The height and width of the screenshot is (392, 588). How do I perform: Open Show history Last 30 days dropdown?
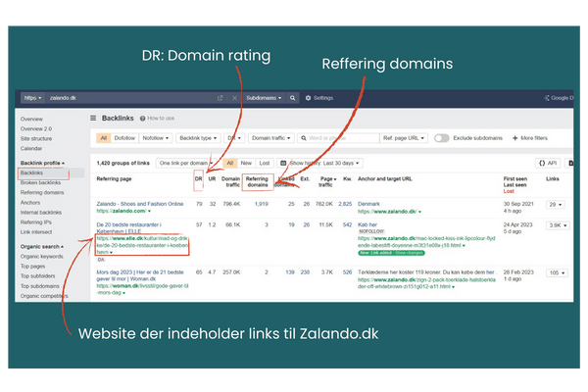tap(320, 164)
